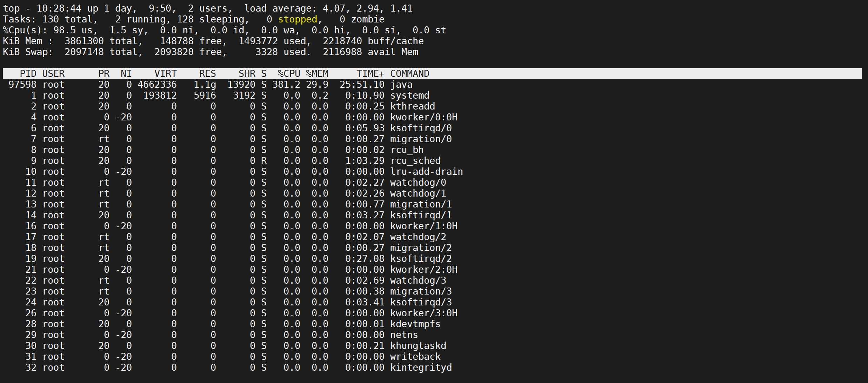
Task: Click the 29.9 %MEM value
Action: [317, 85]
